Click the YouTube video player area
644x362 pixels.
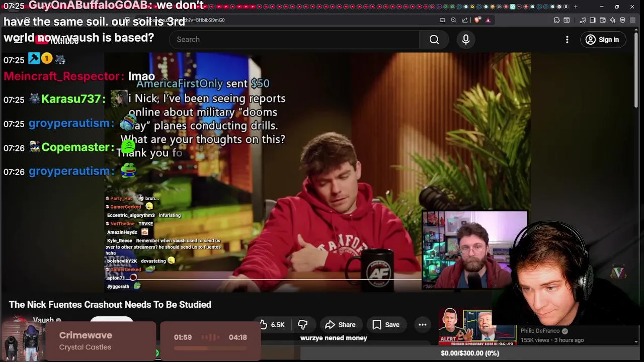pos(318,172)
